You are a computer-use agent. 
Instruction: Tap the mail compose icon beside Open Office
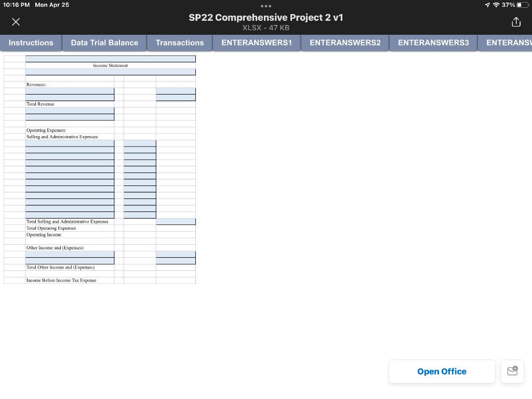coord(512,371)
